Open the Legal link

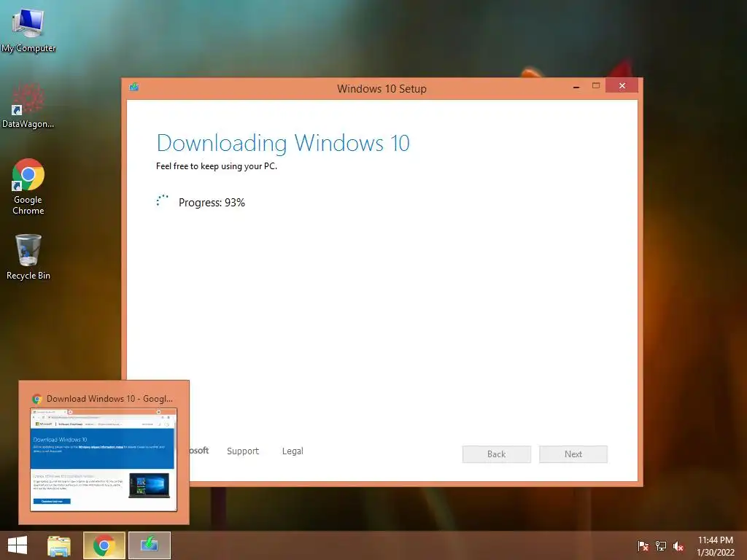[293, 451]
